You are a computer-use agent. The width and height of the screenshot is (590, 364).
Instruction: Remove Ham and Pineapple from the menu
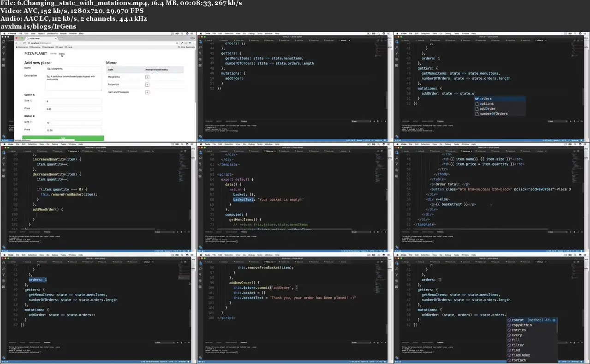click(147, 92)
